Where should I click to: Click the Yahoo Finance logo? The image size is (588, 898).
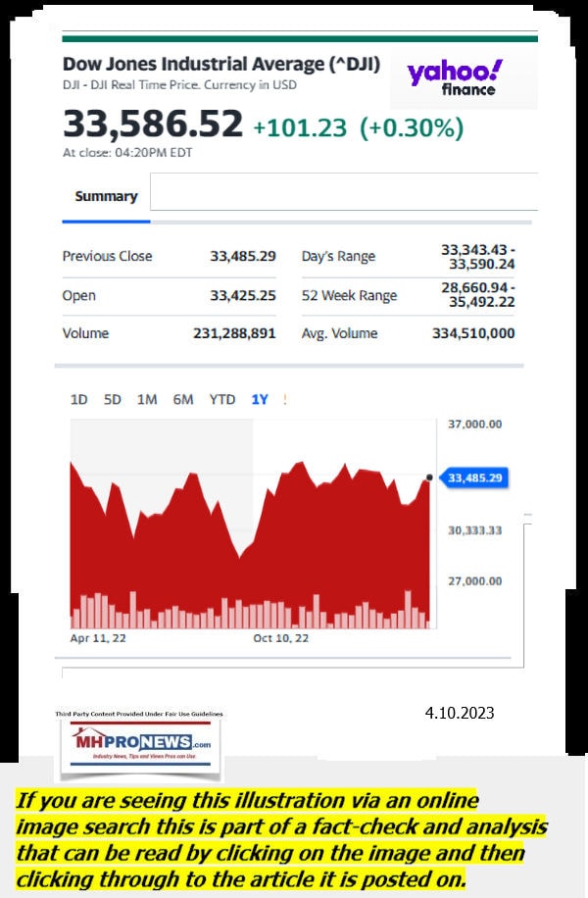point(455,77)
